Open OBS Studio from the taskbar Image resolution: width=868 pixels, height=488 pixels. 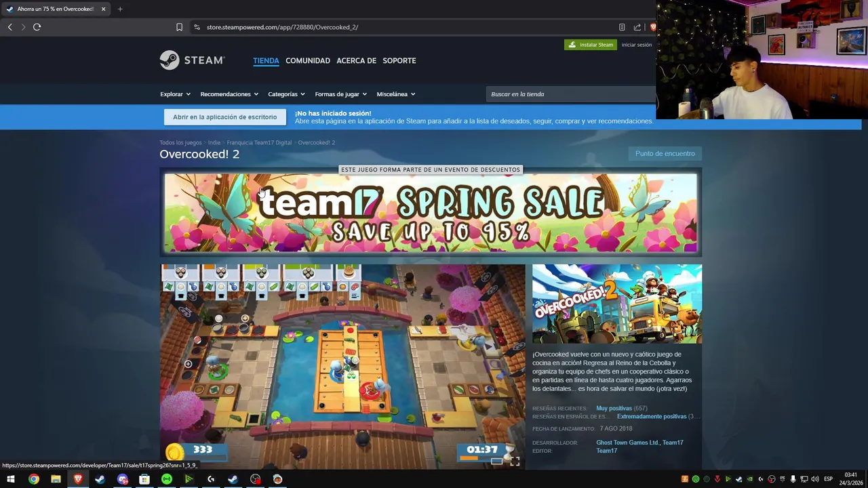pos(255,479)
